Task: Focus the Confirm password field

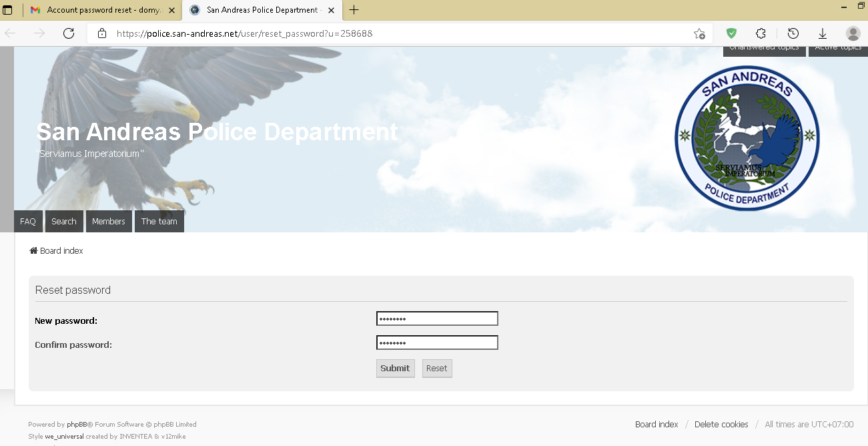Action: [437, 343]
